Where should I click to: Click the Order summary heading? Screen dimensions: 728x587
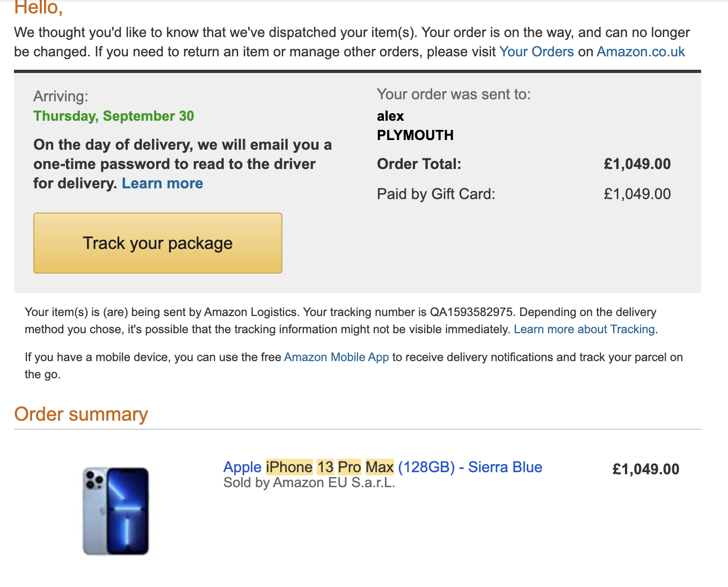[x=81, y=414]
